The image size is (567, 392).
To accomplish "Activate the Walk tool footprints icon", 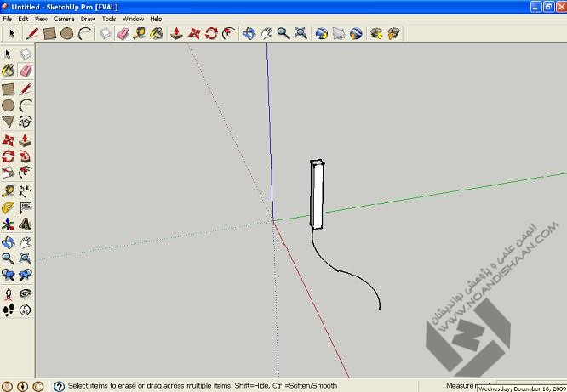I will (8, 310).
